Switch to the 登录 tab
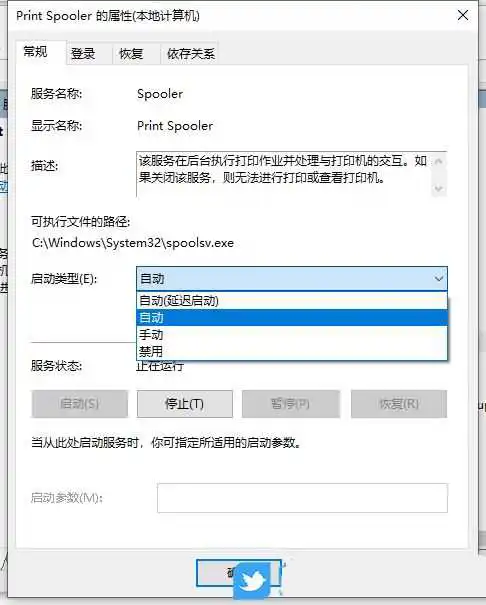 tap(83, 53)
